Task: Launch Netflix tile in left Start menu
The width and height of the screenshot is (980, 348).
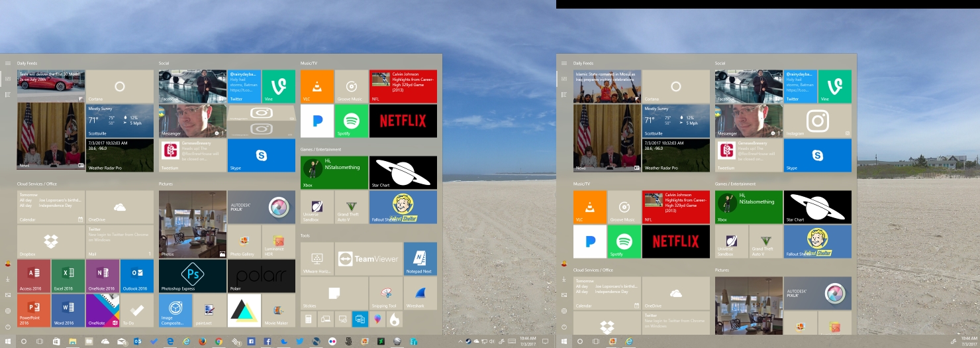Action: point(403,121)
